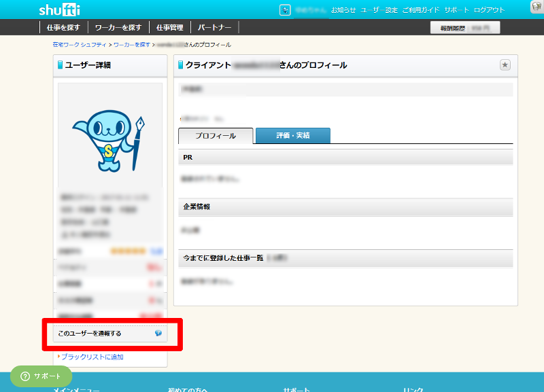Open the green サポート help widget
The image size is (544, 392).
coord(41,376)
